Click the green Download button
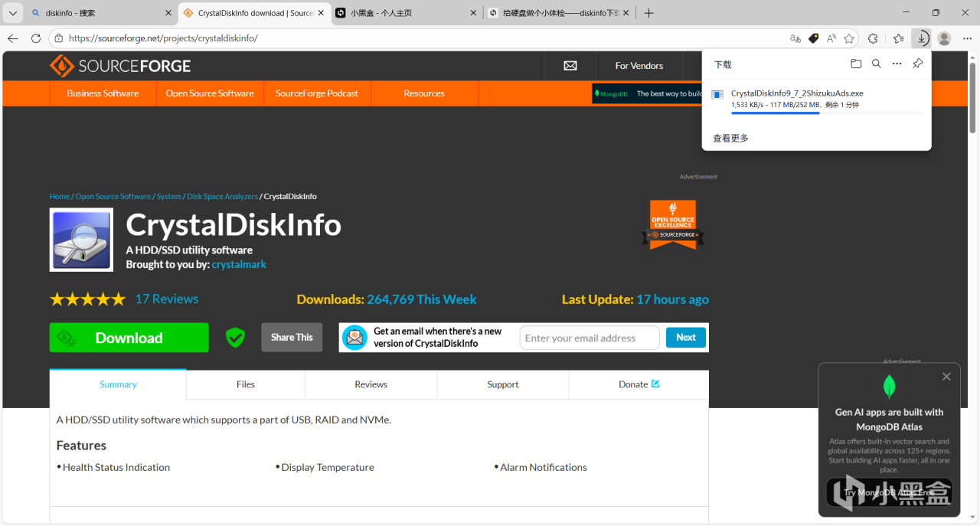The width and height of the screenshot is (980, 526). (x=129, y=338)
